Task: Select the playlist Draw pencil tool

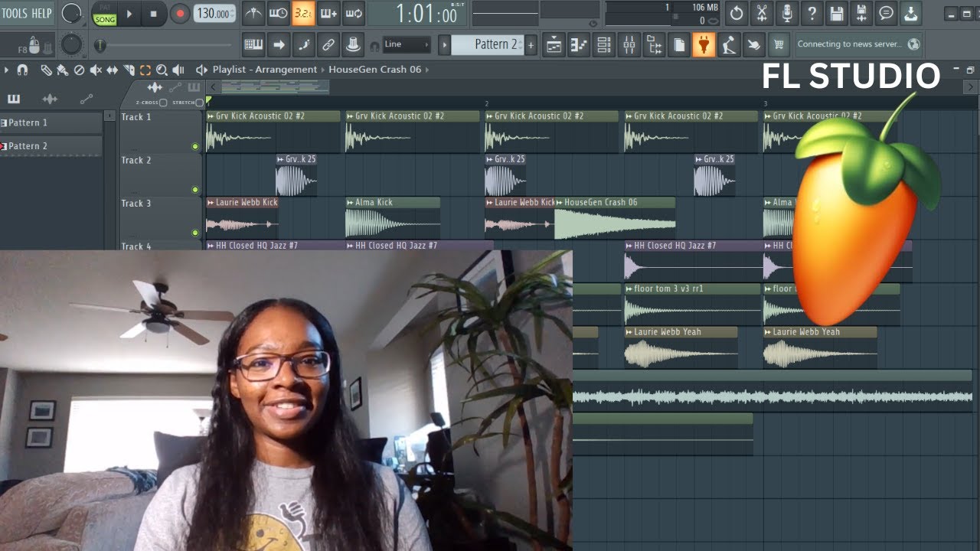Action: pos(46,70)
